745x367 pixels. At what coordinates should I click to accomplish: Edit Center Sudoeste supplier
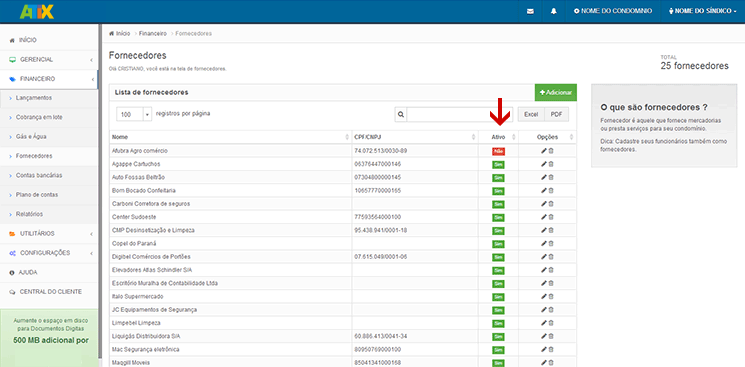point(544,217)
